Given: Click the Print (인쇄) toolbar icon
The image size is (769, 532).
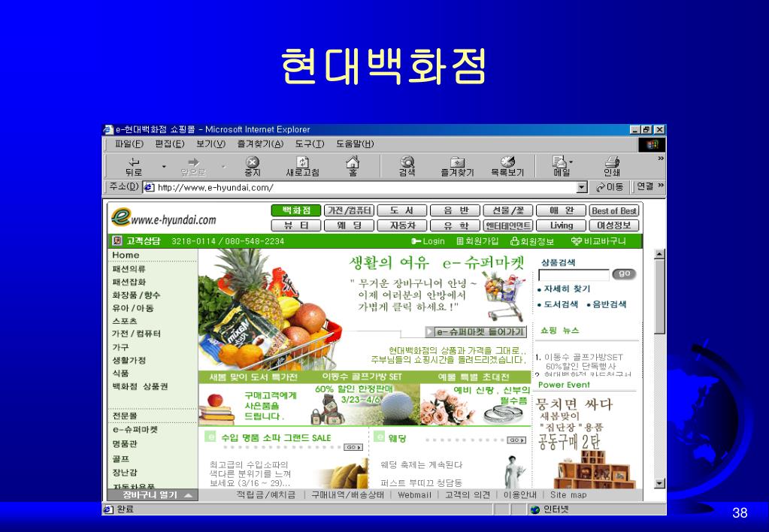Looking at the screenshot, I should pyautogui.click(x=612, y=167).
